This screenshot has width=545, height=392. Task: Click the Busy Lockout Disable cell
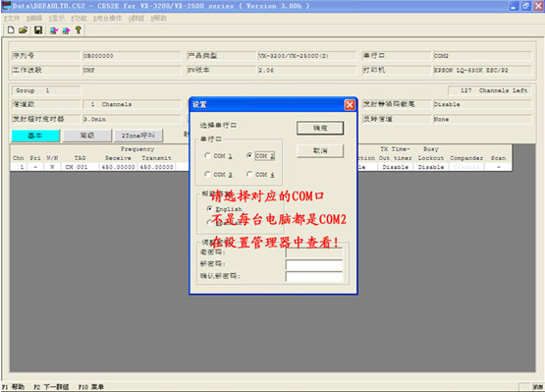[x=431, y=167]
